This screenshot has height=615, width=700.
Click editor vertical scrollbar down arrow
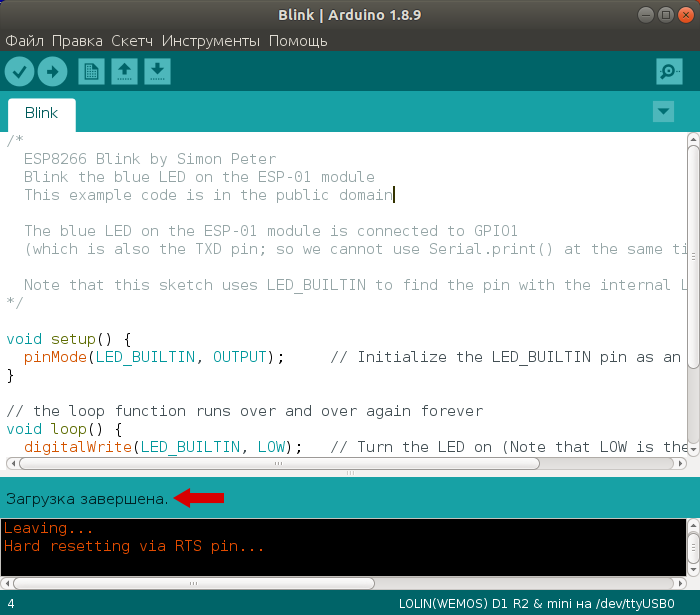pos(693,449)
